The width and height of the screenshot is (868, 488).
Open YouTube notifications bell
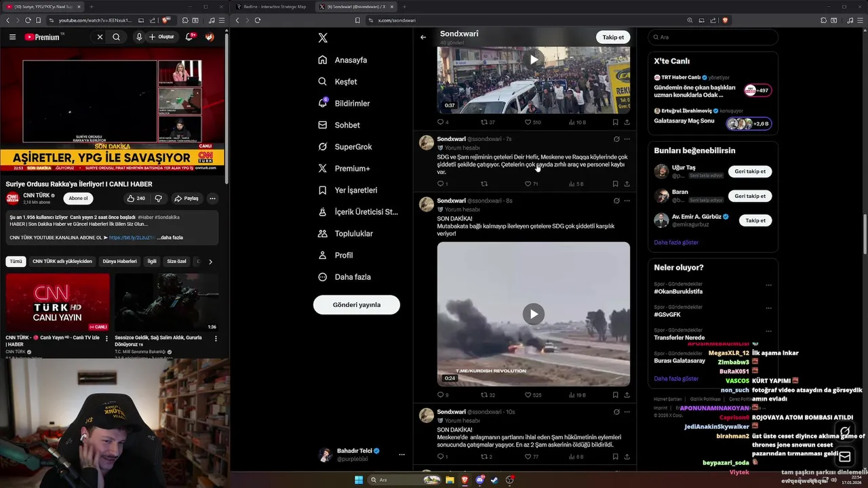click(189, 37)
